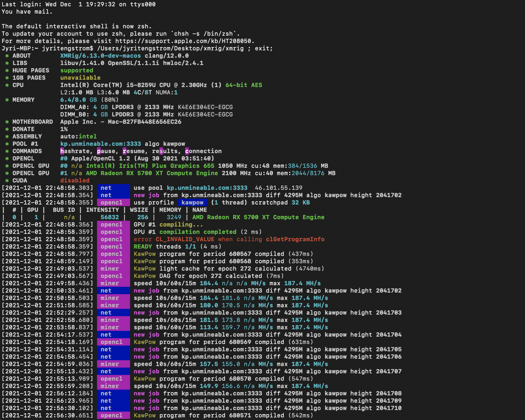
Task: Click the 'connection' command word
Action: (x=203, y=151)
